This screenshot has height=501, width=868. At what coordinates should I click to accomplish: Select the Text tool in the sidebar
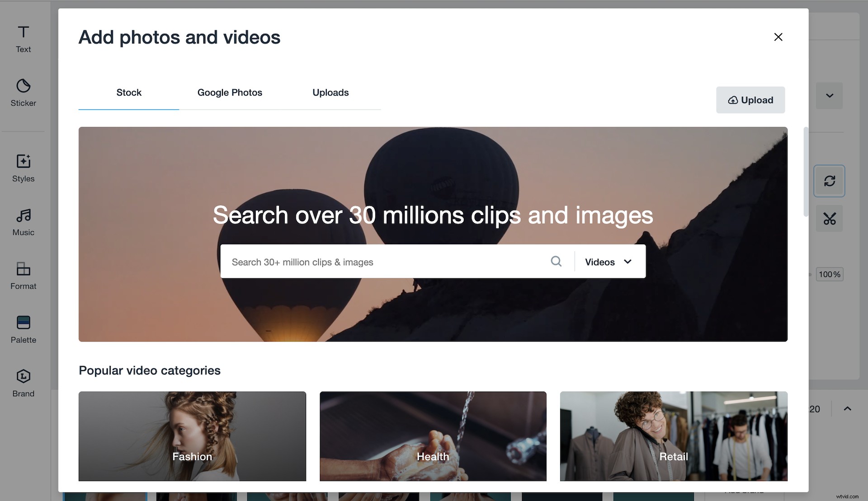[23, 38]
